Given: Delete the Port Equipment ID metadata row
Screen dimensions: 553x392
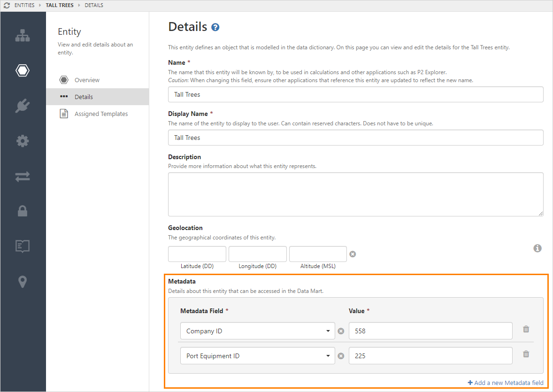Looking at the screenshot, I should 526,354.
